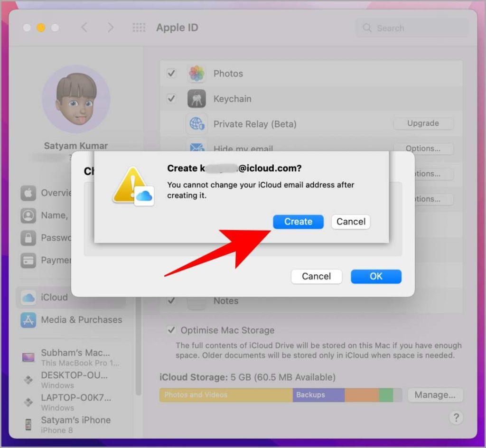Click the Memoji profile picture
The image size is (486, 448).
tap(76, 99)
